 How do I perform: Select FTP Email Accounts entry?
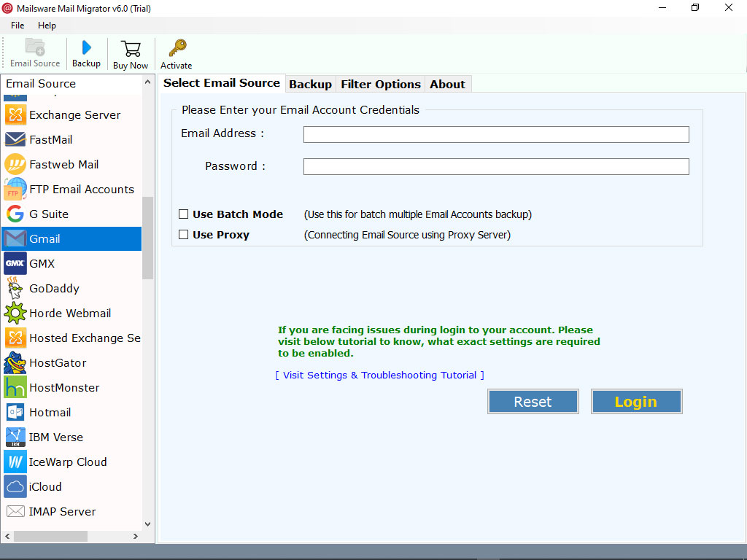click(71, 189)
